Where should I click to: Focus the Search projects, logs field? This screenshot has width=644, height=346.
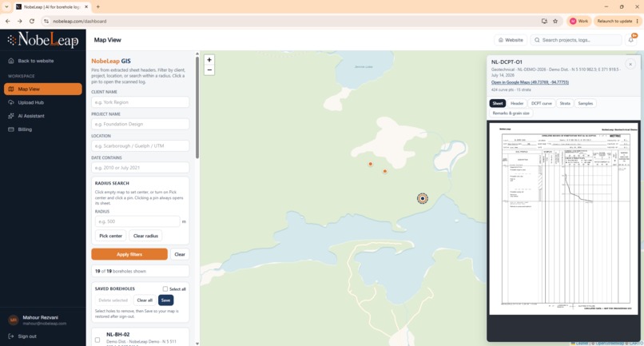pos(576,40)
